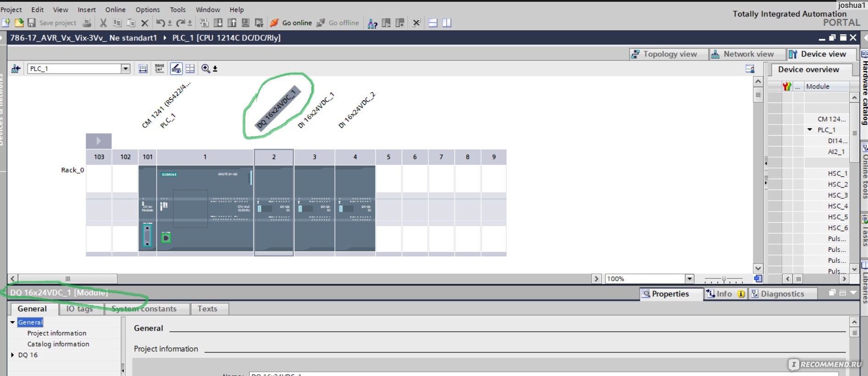The image size is (868, 376).
Task: Click the Redo arrow icon
Action: point(181,22)
